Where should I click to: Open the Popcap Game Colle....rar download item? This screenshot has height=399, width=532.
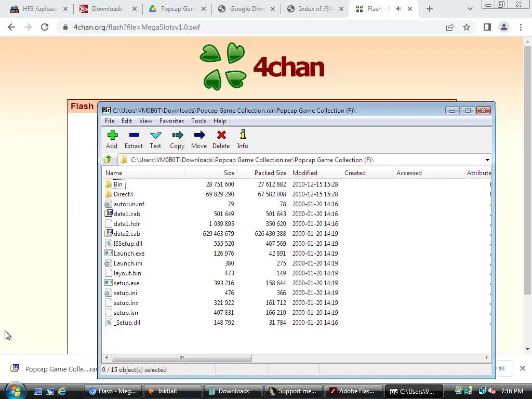54,369
